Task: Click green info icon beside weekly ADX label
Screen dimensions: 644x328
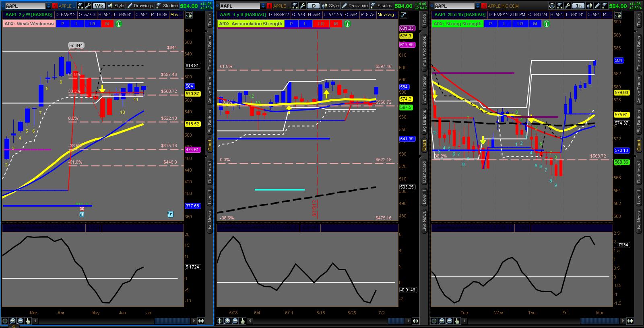Action: pyautogui.click(x=119, y=24)
